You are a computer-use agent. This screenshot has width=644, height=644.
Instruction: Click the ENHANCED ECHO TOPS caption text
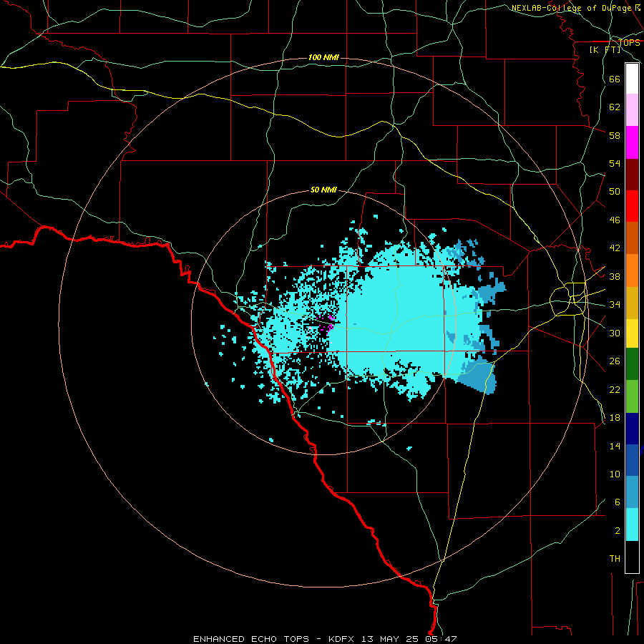[x=251, y=639]
